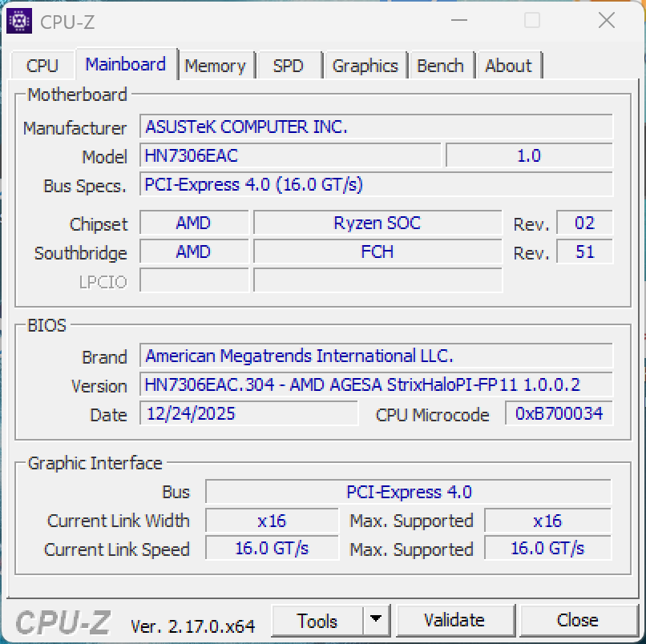Click the Bus Specs PCI-Express 4.0 (16.0 GT/s) field
Image resolution: width=646 pixels, height=644 pixels.
[376, 184]
